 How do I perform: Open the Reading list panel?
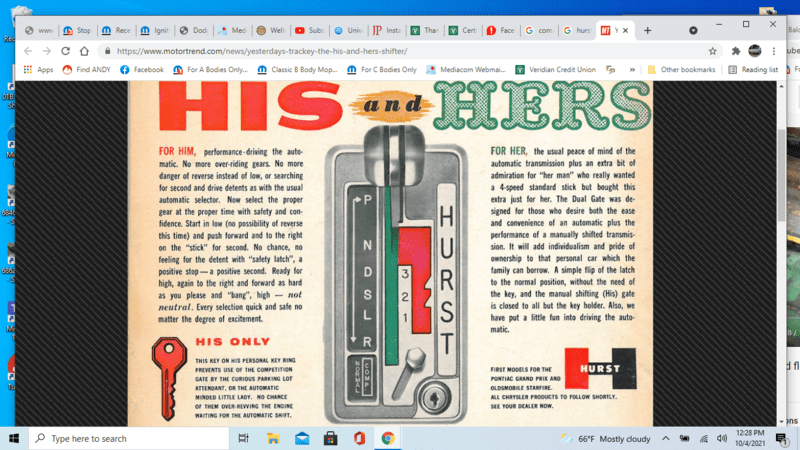click(x=753, y=69)
